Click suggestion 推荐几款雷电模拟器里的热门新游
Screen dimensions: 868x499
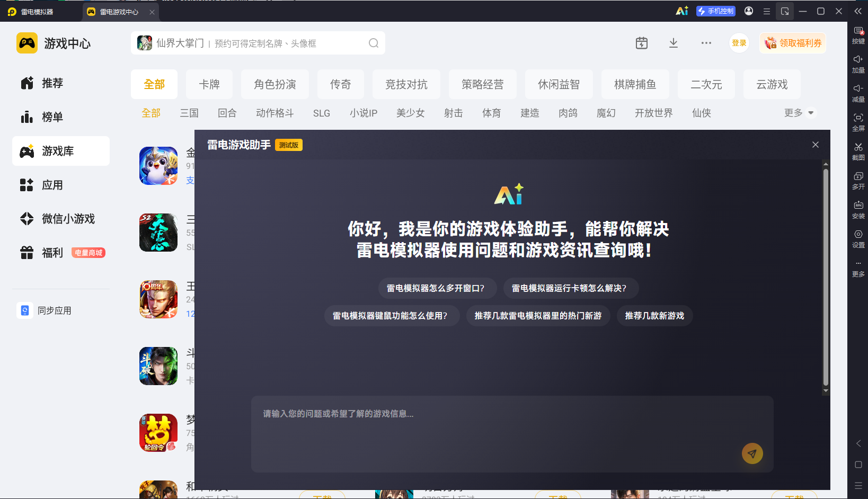538,316
